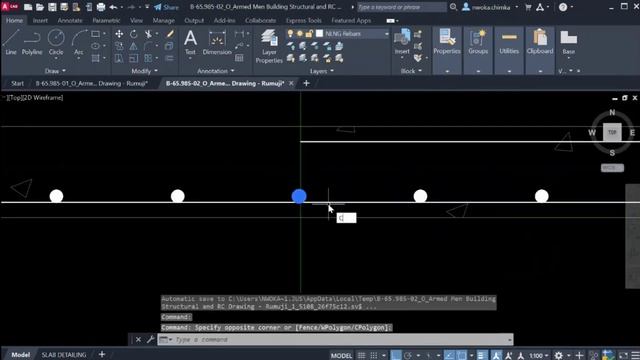This screenshot has width=640, height=360.
Task: Open the Annotate ribbon tab
Action: [70, 20]
